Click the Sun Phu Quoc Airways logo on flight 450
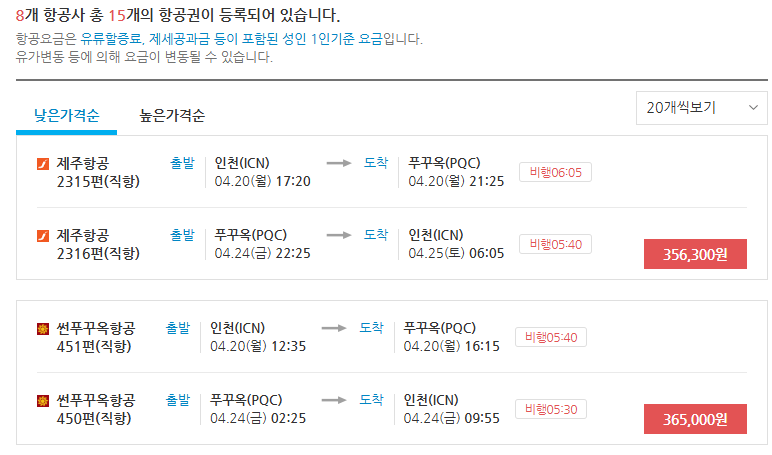Image resolution: width=772 pixels, height=455 pixels. (43, 401)
